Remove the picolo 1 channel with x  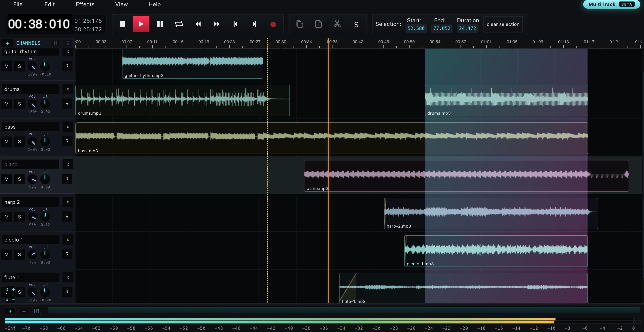click(x=68, y=240)
